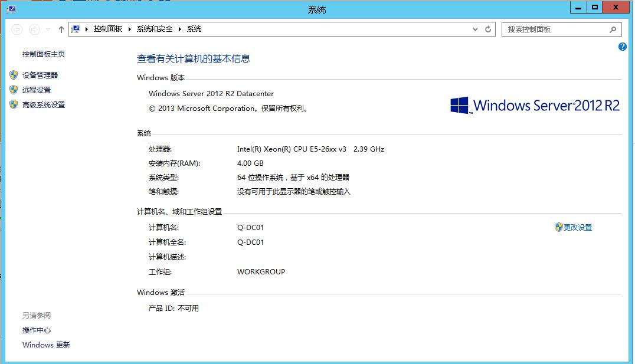Open Action Center (操作中心) link
635x364 pixels.
pyautogui.click(x=37, y=330)
